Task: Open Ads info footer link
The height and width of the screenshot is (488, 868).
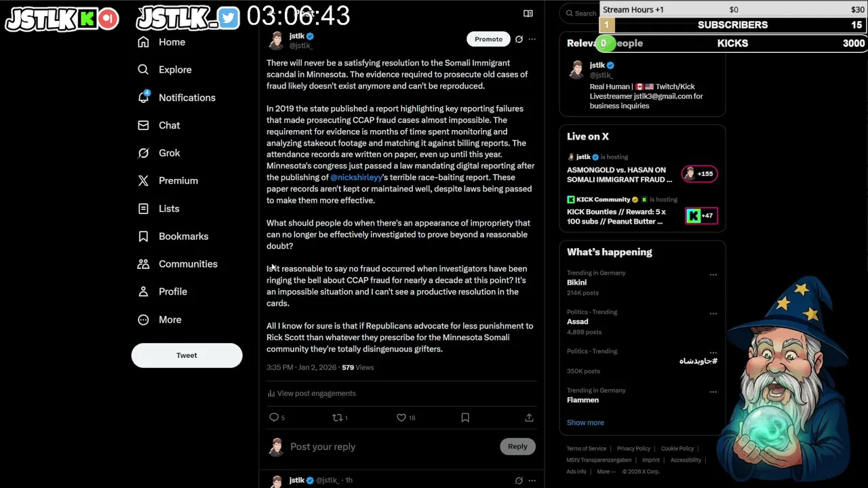Action: [576, 472]
